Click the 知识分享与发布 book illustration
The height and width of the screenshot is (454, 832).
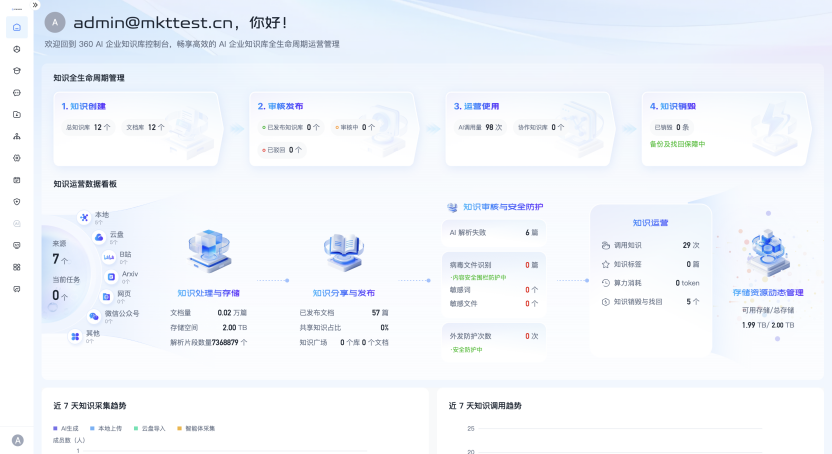344,251
